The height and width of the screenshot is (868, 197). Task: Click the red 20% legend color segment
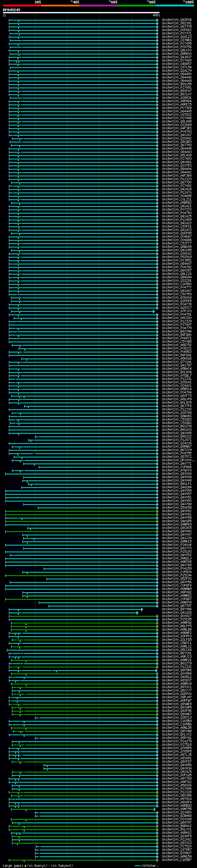[x=22, y=6]
